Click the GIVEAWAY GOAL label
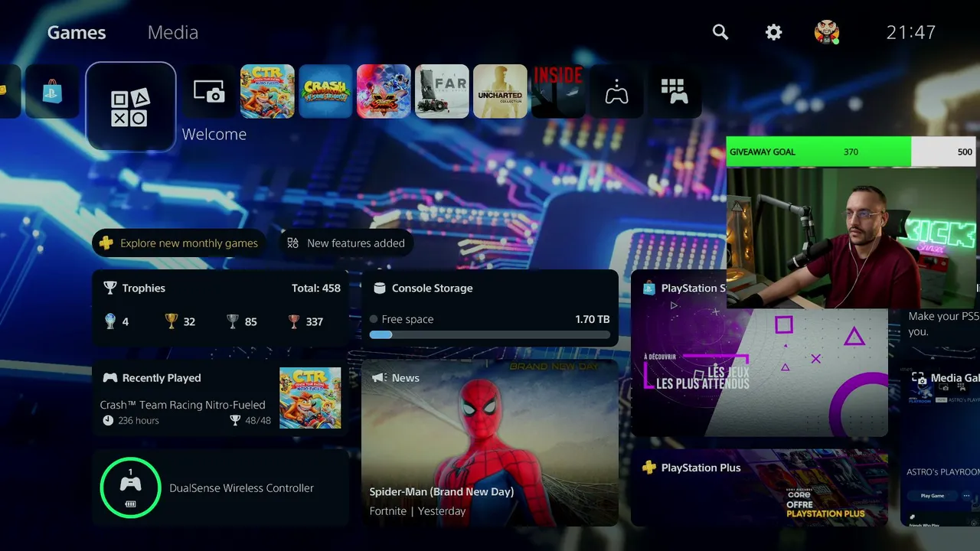The image size is (980, 551). point(763,152)
